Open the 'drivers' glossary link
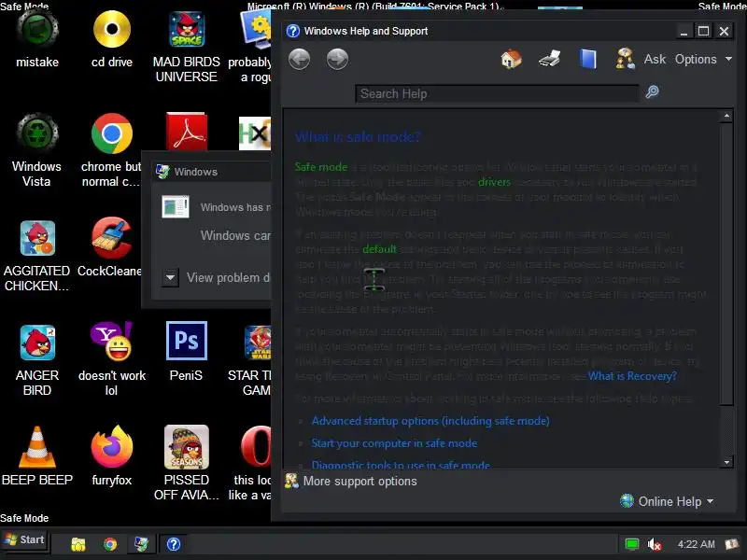Screen dimensions: 747x560 pos(494,182)
